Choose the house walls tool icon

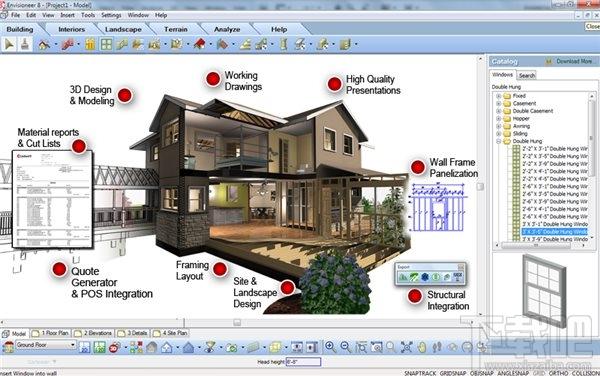click(44, 45)
